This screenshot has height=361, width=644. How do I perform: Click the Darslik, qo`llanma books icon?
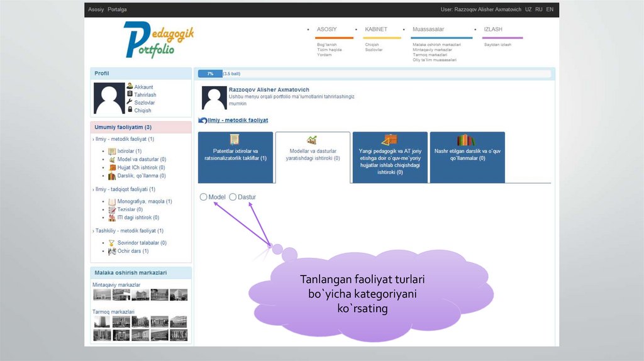tap(112, 175)
